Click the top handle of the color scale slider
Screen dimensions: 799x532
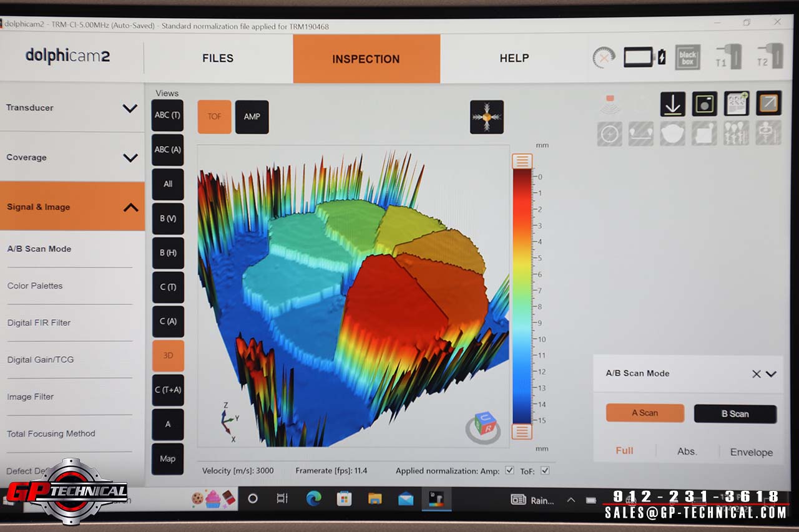click(522, 162)
